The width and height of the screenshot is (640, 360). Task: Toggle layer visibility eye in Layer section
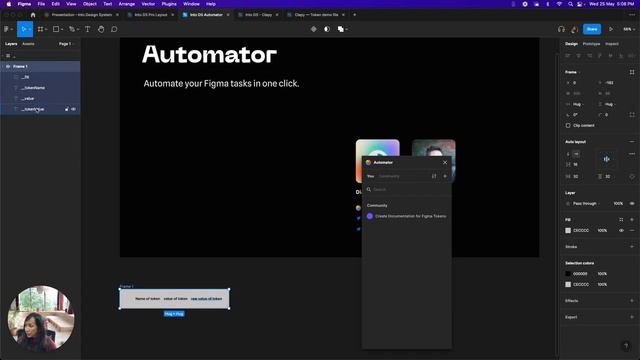click(632, 203)
